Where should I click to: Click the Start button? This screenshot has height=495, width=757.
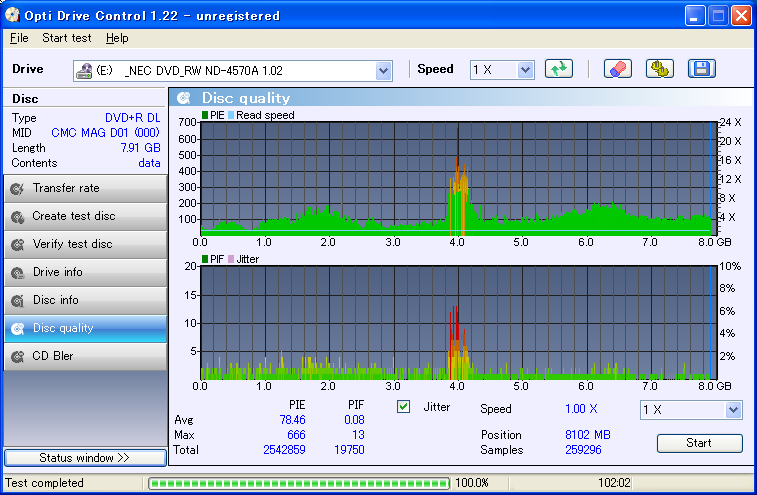[x=700, y=443]
